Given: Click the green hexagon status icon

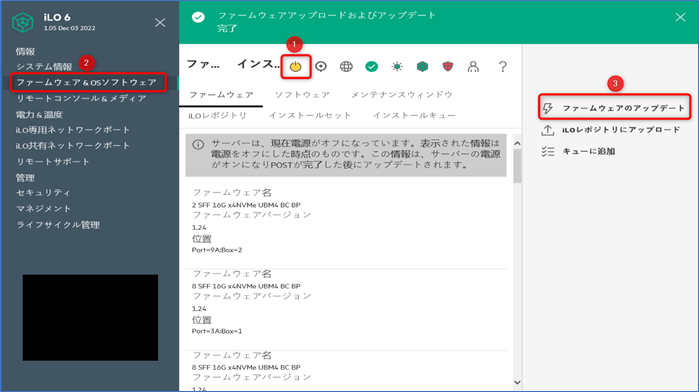Looking at the screenshot, I should tap(422, 66).
